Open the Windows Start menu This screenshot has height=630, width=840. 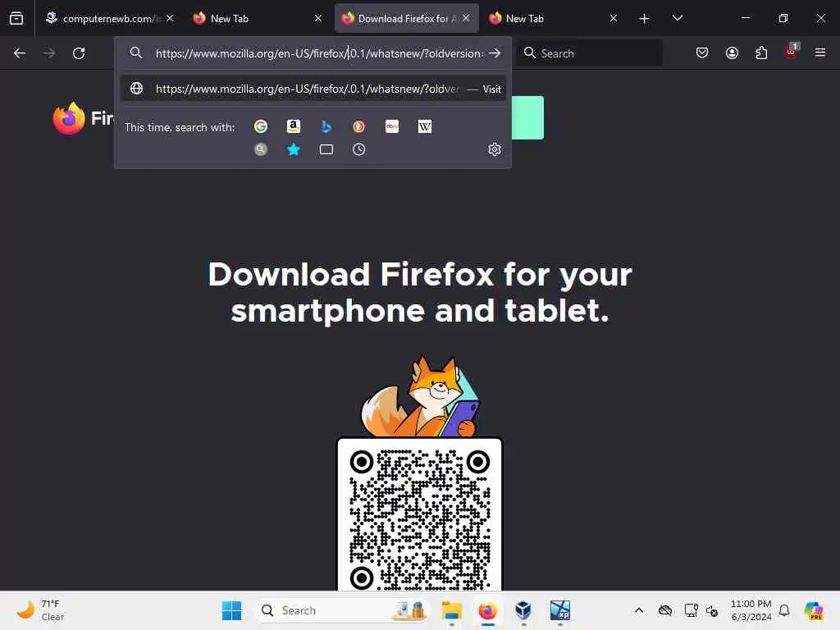click(x=232, y=610)
